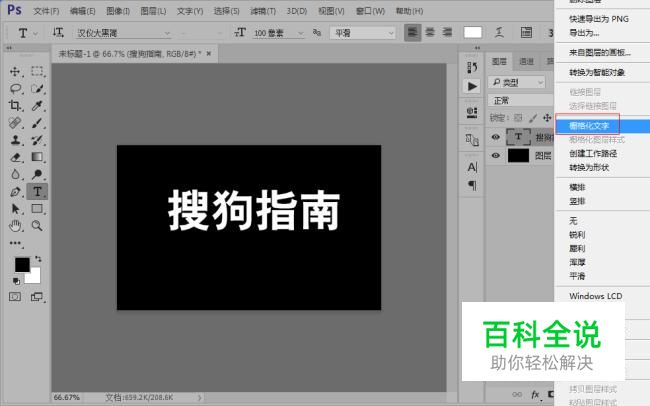Image resolution: width=650 pixels, height=406 pixels.
Task: Select the Rectangle shape tool
Action: point(37,209)
